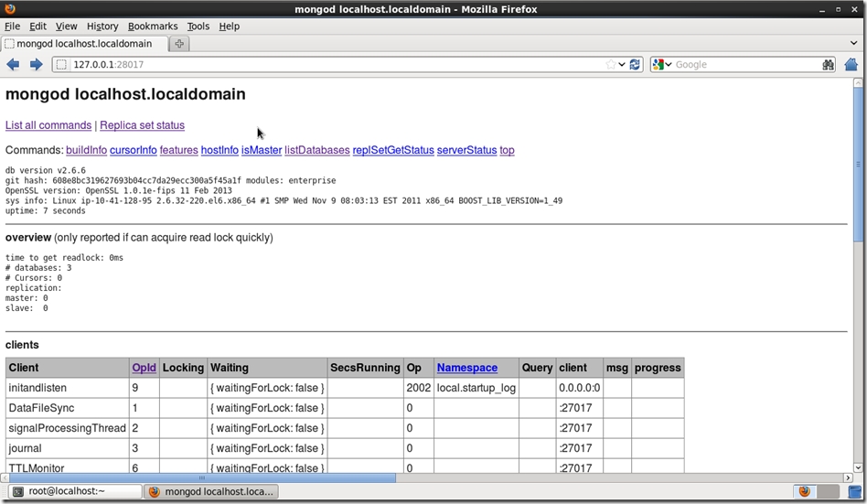
Task: Open the home page via the house icon
Action: [x=851, y=65]
